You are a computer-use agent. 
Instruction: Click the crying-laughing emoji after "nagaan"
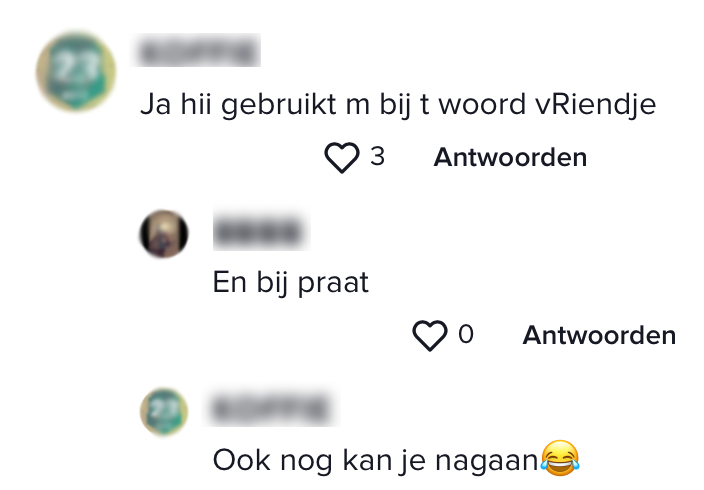coord(560,459)
